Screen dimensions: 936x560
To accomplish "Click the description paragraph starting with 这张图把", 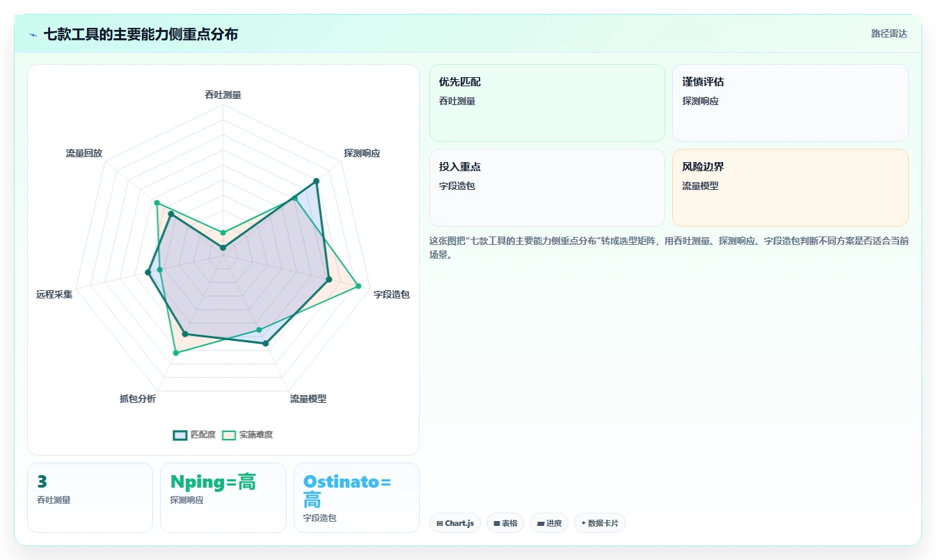I will tap(669, 248).
